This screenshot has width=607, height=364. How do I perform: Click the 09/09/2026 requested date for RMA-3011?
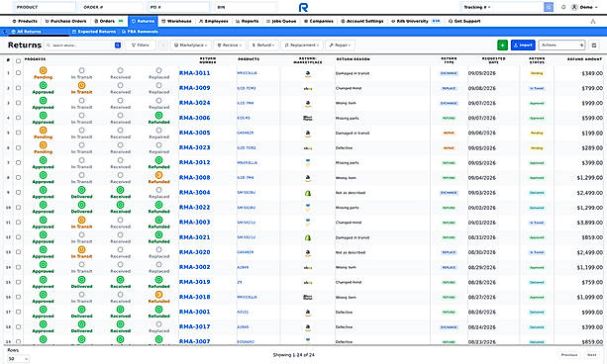pyautogui.click(x=481, y=73)
